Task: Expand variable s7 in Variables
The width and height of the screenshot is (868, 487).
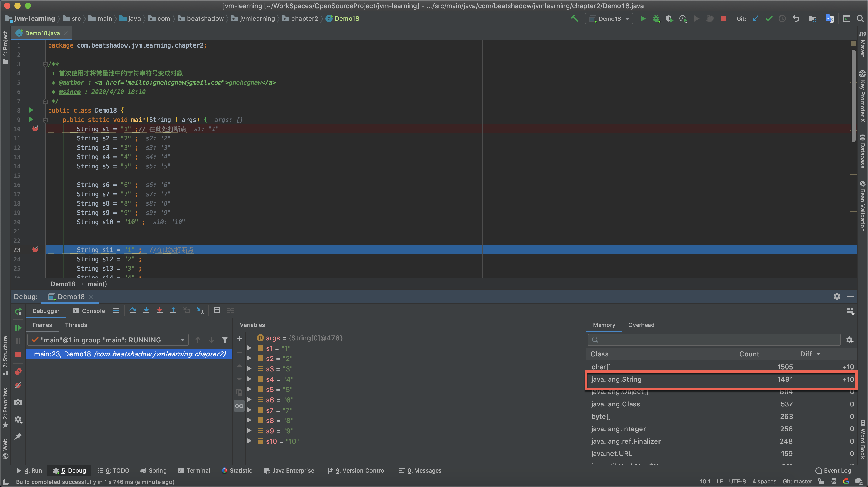Action: point(249,410)
